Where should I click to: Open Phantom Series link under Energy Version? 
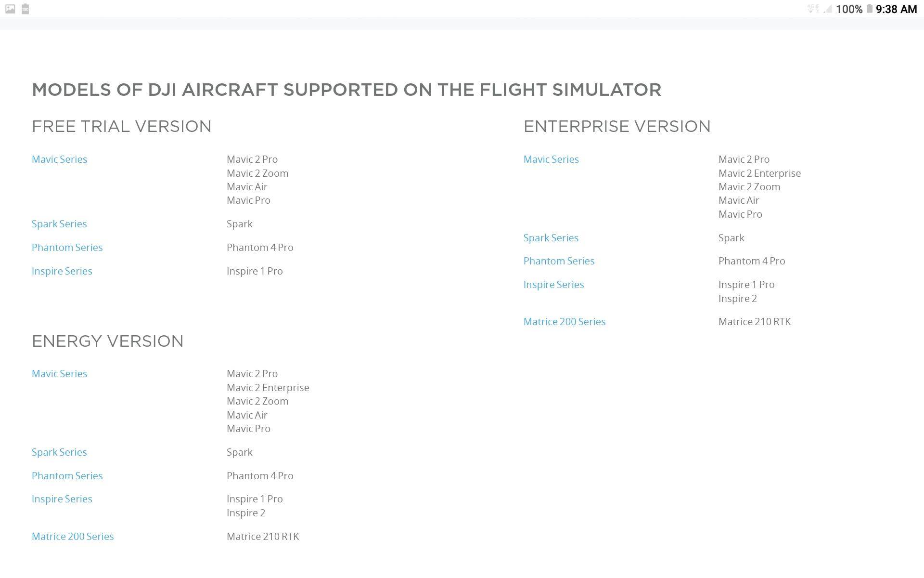tap(67, 476)
